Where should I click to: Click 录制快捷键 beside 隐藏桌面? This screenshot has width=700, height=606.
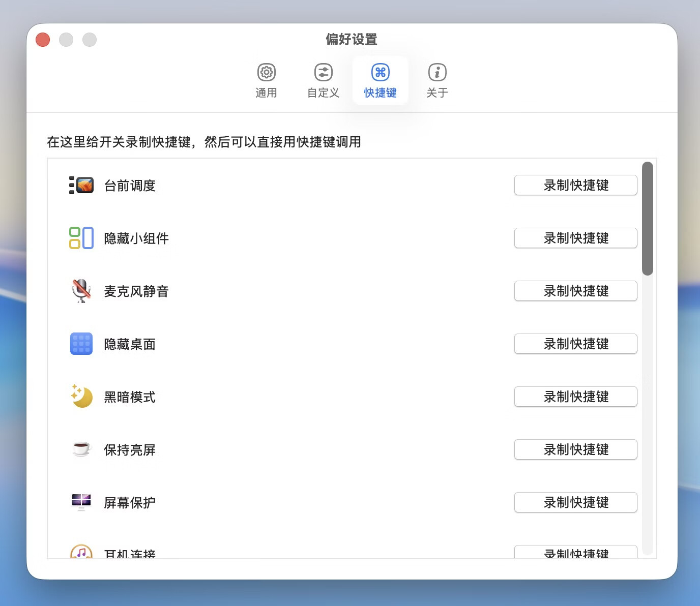[x=575, y=344]
